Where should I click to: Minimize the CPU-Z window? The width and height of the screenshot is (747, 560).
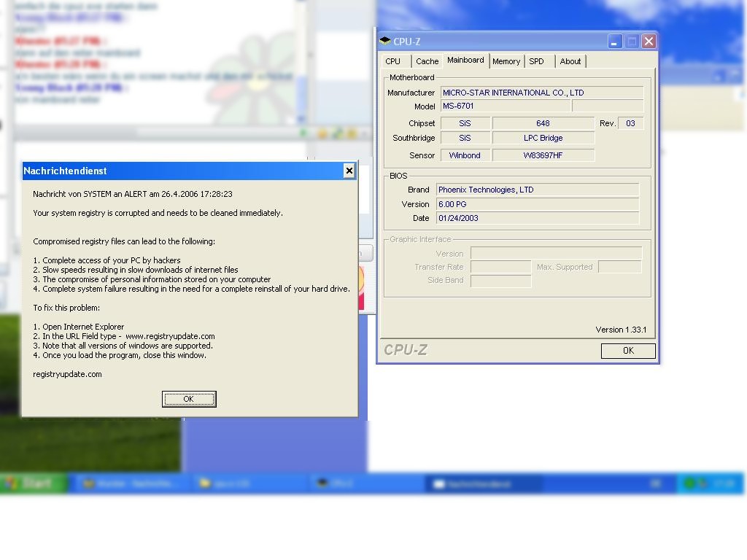point(614,42)
